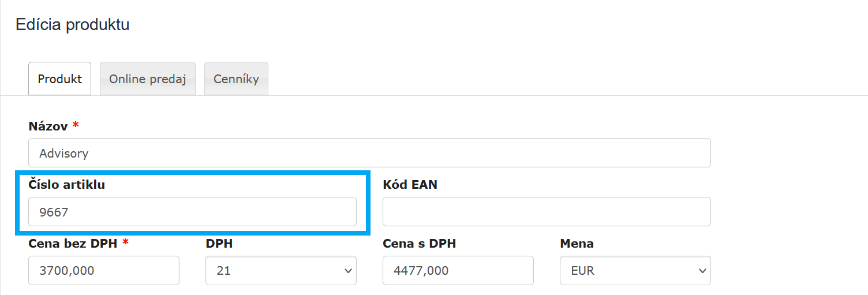Switch to the Online predaj tab
868x295 pixels.
(x=147, y=79)
